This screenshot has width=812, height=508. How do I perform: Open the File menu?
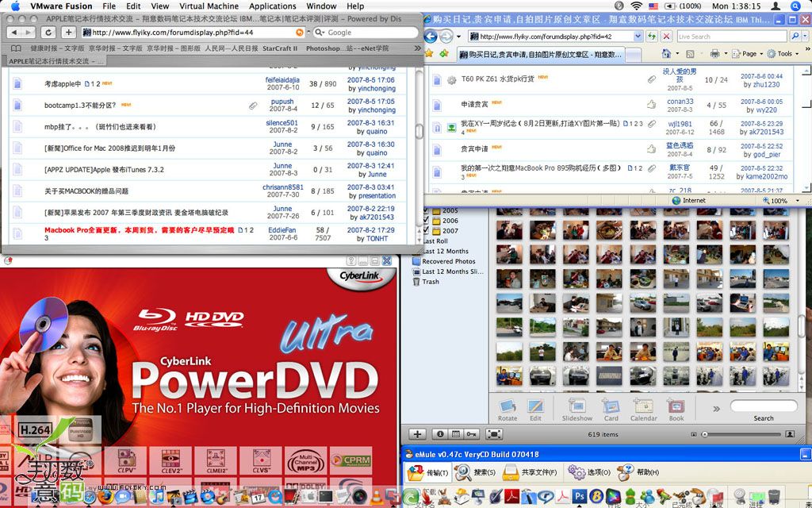tap(109, 6)
